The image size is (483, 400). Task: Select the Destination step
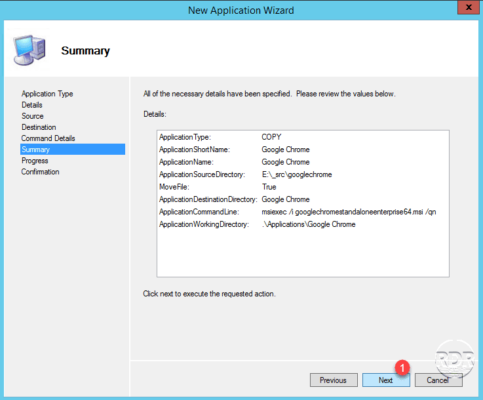point(39,127)
